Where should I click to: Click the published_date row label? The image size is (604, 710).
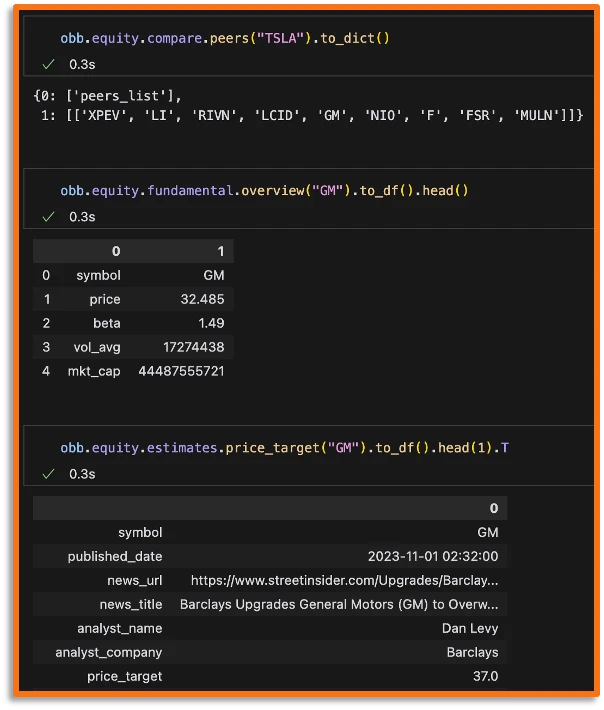[x=115, y=556]
